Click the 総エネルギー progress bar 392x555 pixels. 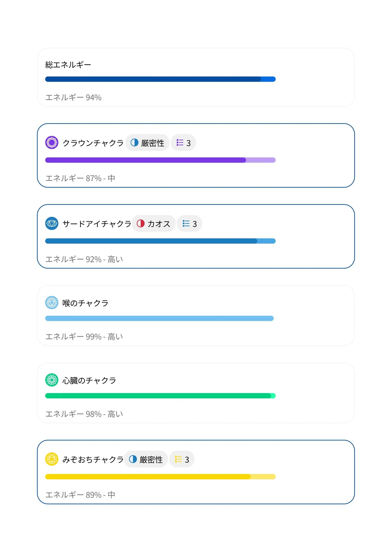tap(160, 79)
